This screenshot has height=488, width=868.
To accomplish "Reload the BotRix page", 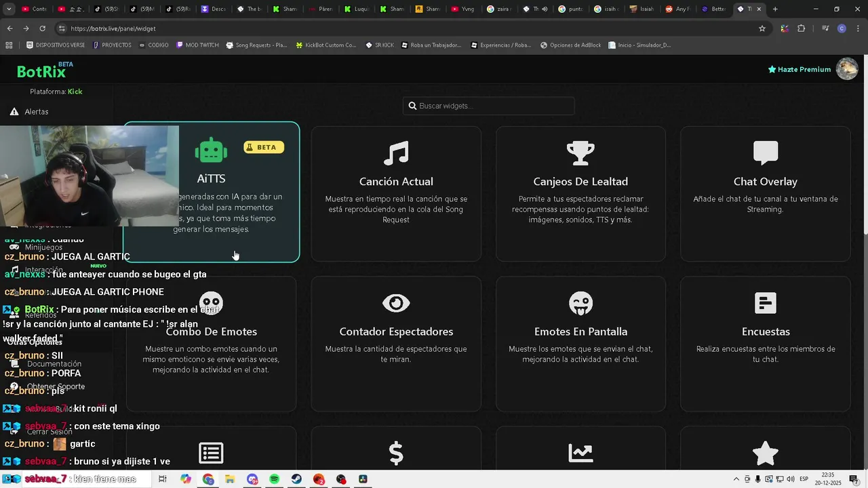I will point(42,28).
